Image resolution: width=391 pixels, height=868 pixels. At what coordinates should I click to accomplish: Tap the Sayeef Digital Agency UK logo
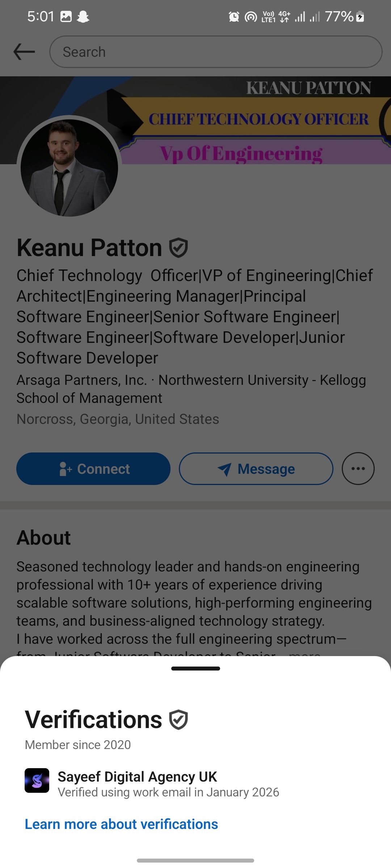pyautogui.click(x=37, y=780)
